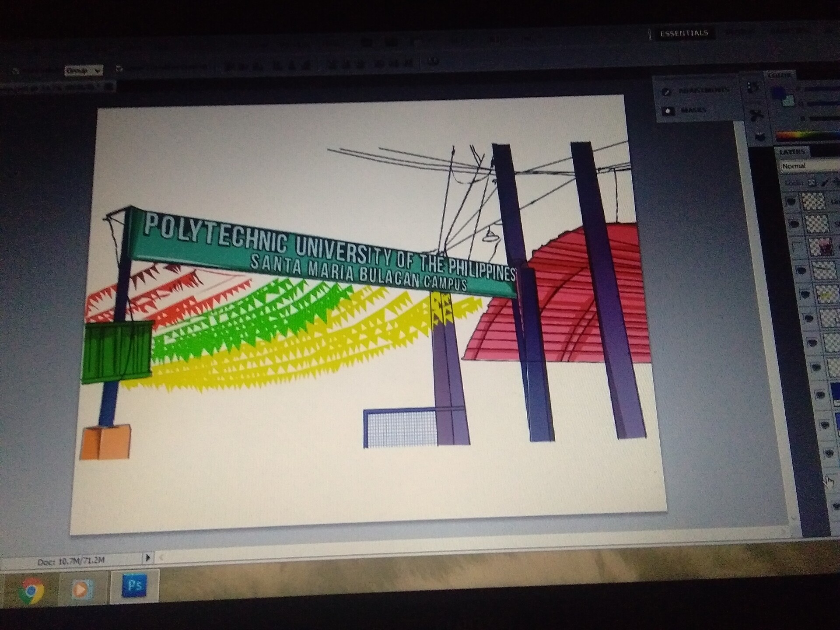Choose the Essentials workspace button
This screenshot has width=840, height=630.
pos(683,34)
